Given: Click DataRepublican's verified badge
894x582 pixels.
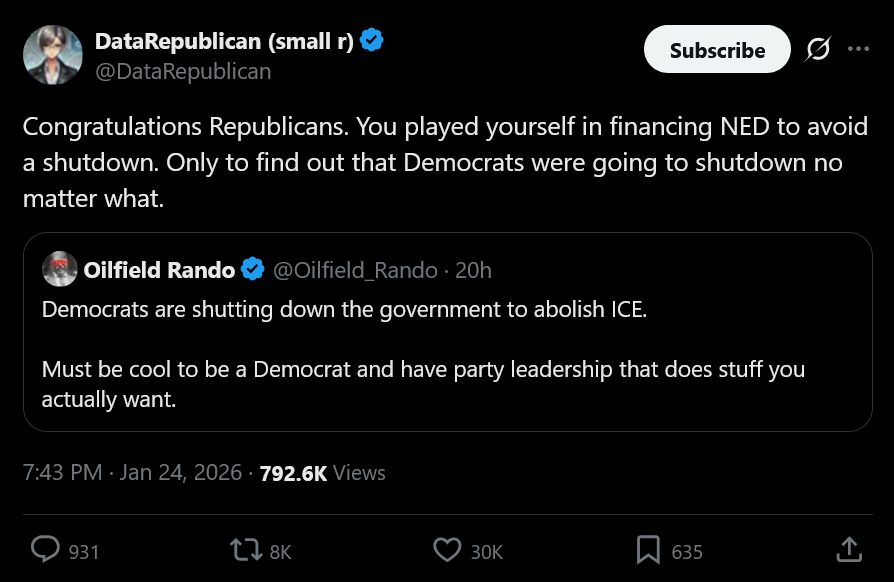Looking at the screenshot, I should point(372,41).
